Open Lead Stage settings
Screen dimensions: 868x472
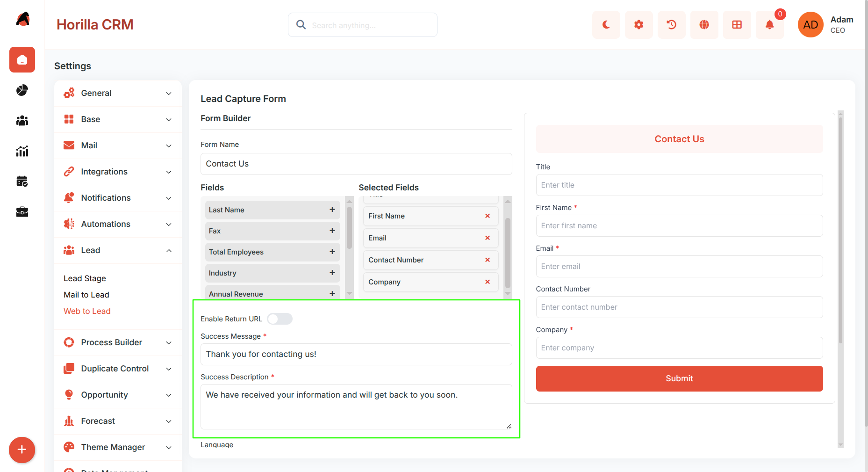(x=85, y=278)
